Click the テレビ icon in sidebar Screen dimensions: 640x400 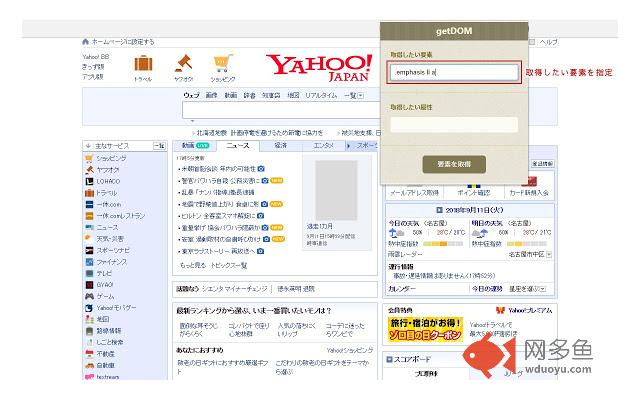pos(89,273)
